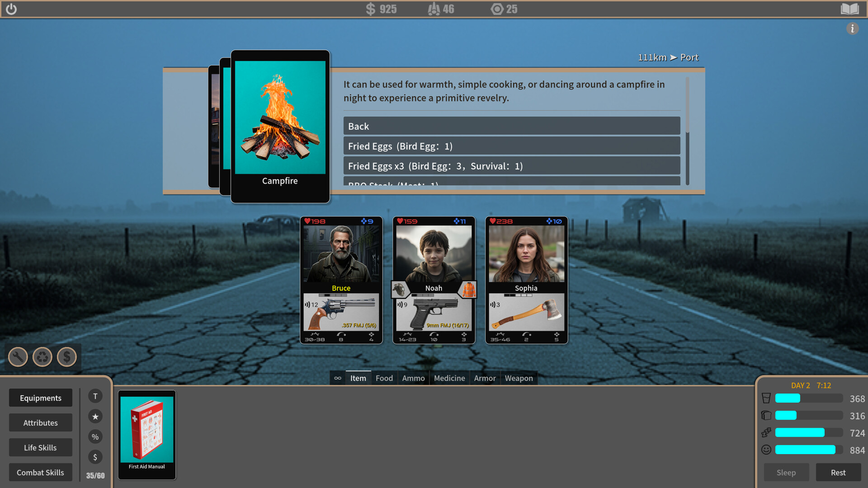The width and height of the screenshot is (868, 488).
Task: Select the First Aid Manual item card
Action: tap(147, 434)
